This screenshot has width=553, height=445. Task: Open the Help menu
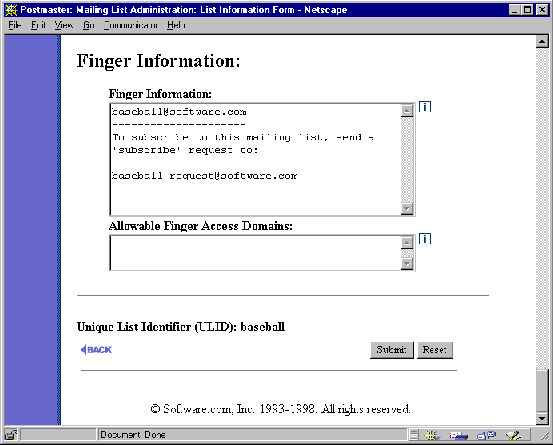tap(176, 25)
